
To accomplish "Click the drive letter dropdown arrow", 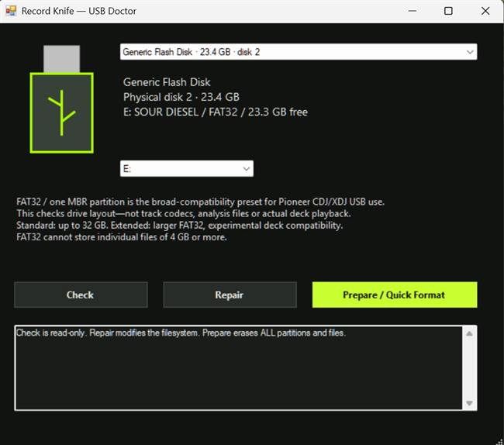I will pyautogui.click(x=247, y=169).
